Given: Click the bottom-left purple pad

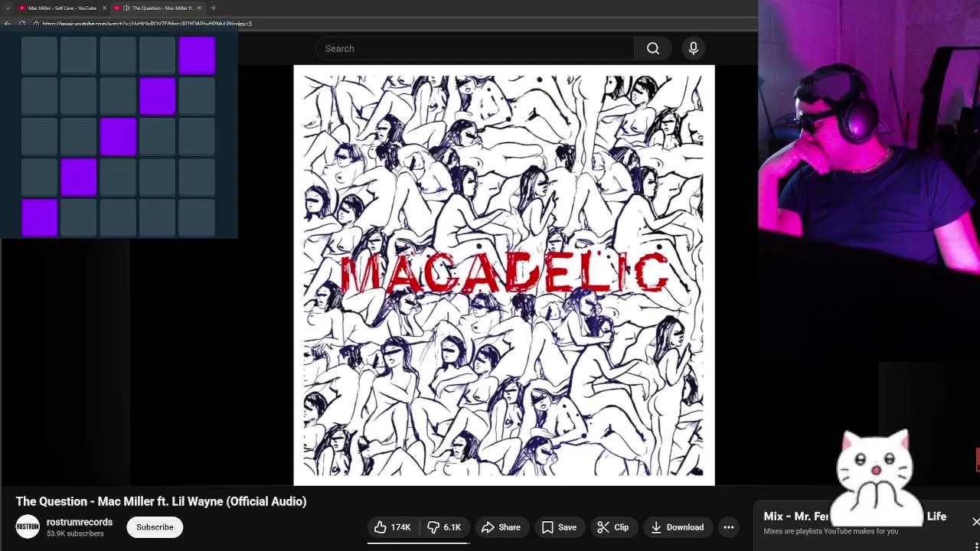Looking at the screenshot, I should point(39,217).
